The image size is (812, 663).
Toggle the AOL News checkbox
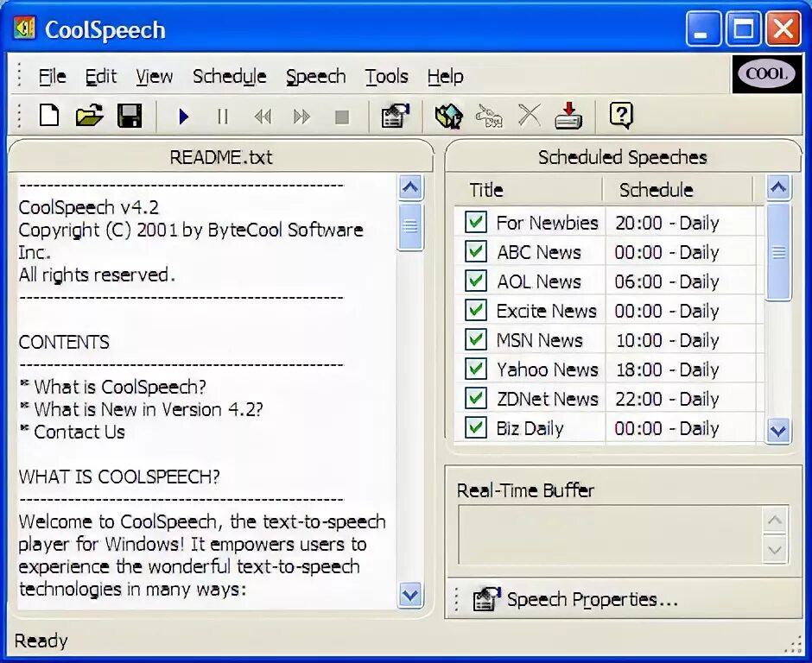click(x=475, y=281)
